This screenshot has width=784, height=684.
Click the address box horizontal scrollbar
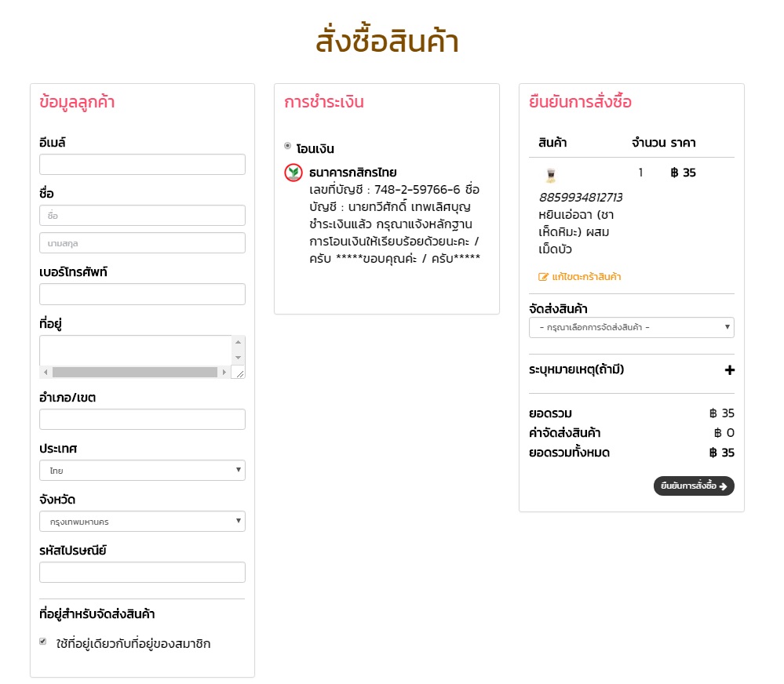click(x=135, y=373)
